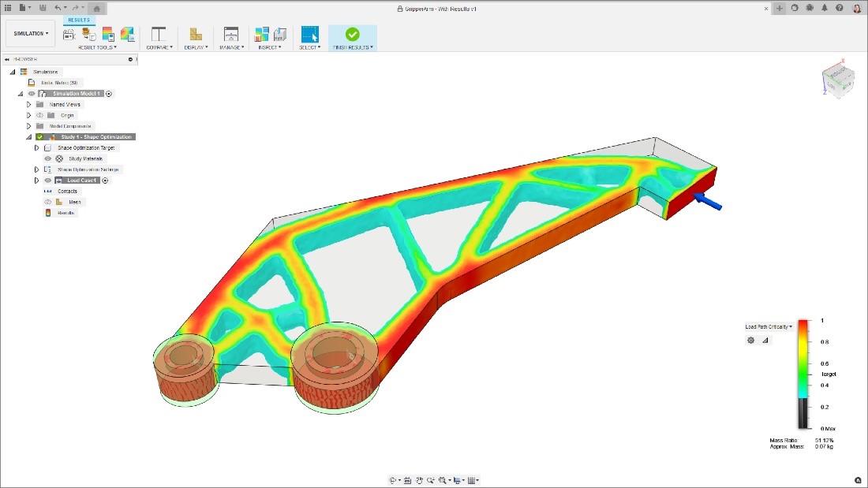The height and width of the screenshot is (488, 868).
Task: Click the Compare icon in the toolbar
Action: pos(158,35)
